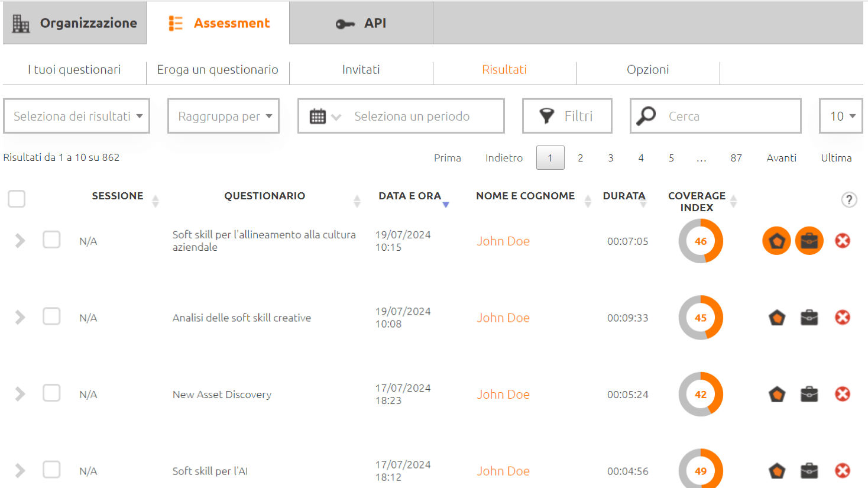Click briefcase icon for Analisi delle soft skill creative
Viewport: 868px width, 488px height.
809,318
